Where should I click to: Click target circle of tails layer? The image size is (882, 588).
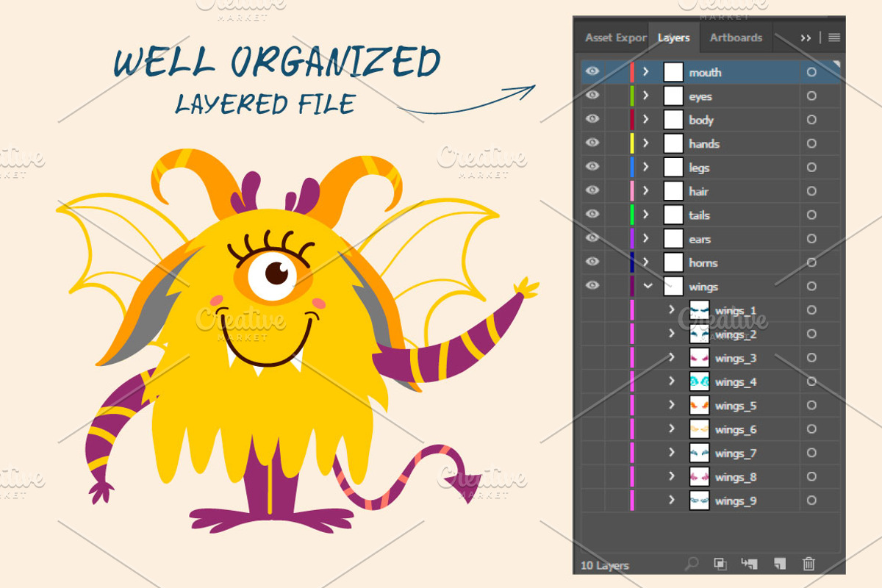click(x=811, y=215)
